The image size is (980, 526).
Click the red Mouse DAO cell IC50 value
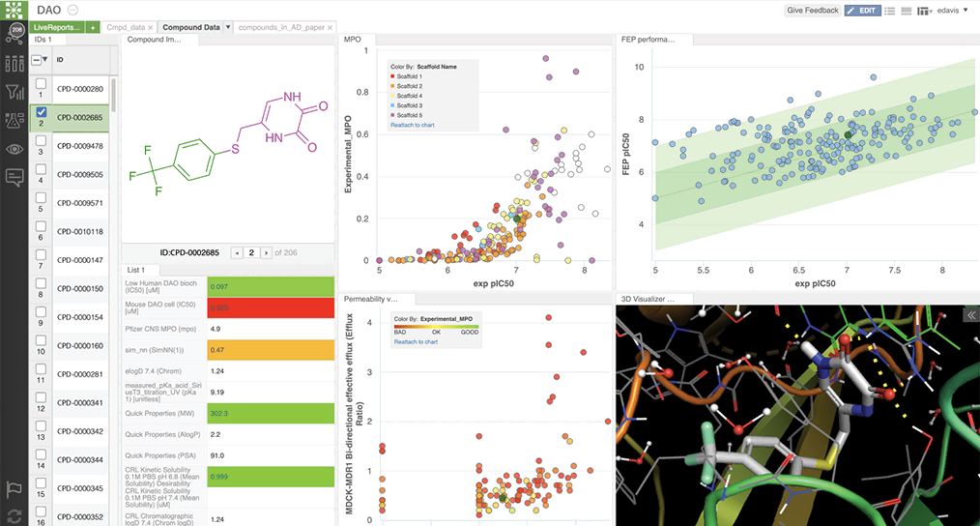coord(272,308)
